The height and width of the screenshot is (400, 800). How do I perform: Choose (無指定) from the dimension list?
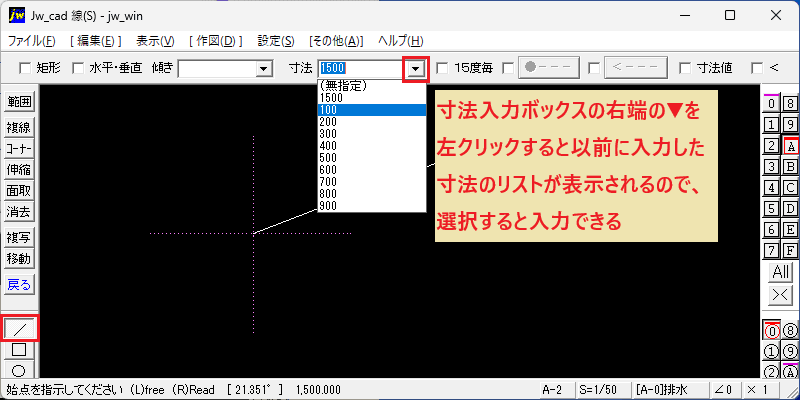coord(372,86)
